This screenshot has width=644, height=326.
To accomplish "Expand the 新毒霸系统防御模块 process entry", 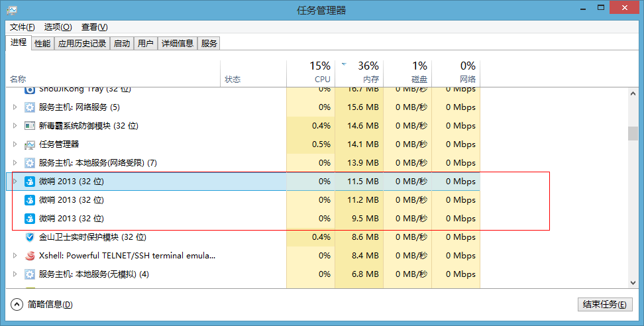I will point(15,126).
